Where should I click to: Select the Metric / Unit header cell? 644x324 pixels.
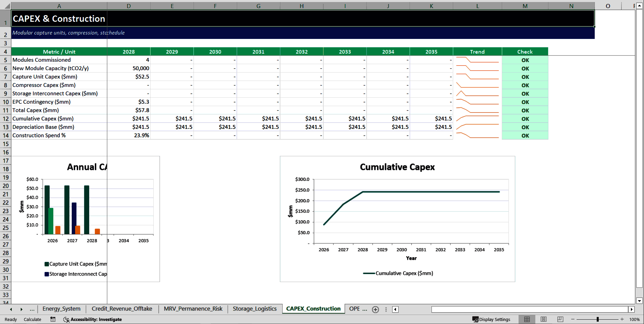coord(59,52)
